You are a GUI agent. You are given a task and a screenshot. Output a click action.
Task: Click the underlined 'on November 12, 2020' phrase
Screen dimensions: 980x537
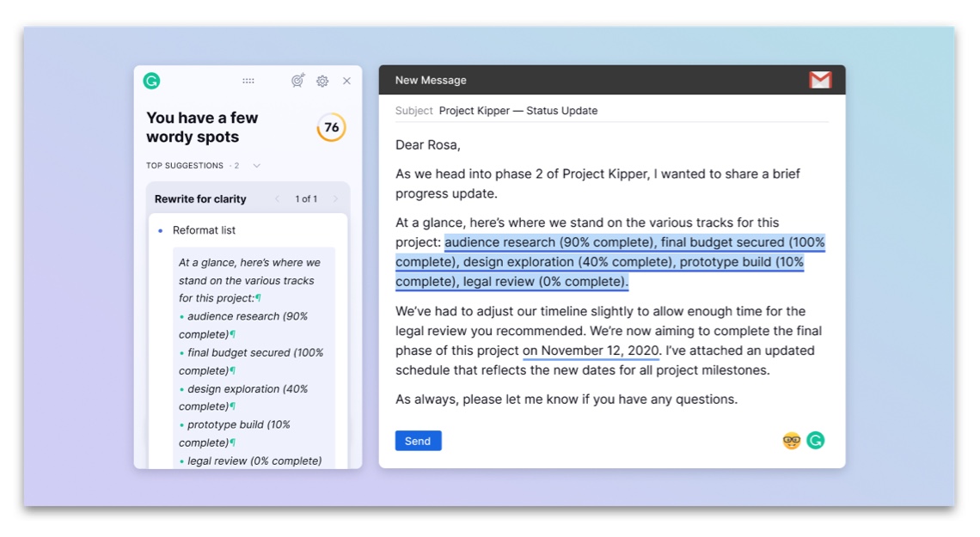591,351
